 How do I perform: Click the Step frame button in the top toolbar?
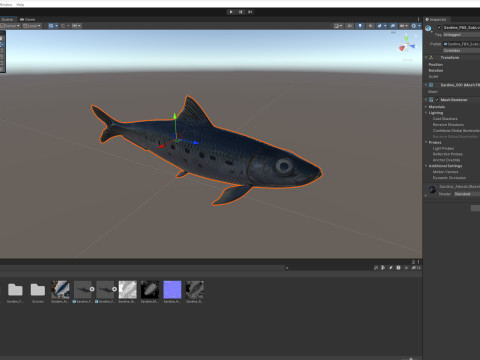250,12
